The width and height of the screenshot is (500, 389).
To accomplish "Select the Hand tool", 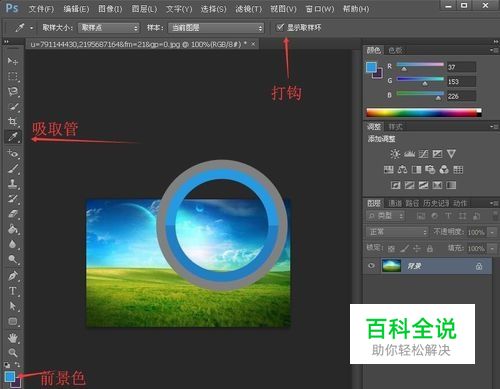I will point(13,338).
